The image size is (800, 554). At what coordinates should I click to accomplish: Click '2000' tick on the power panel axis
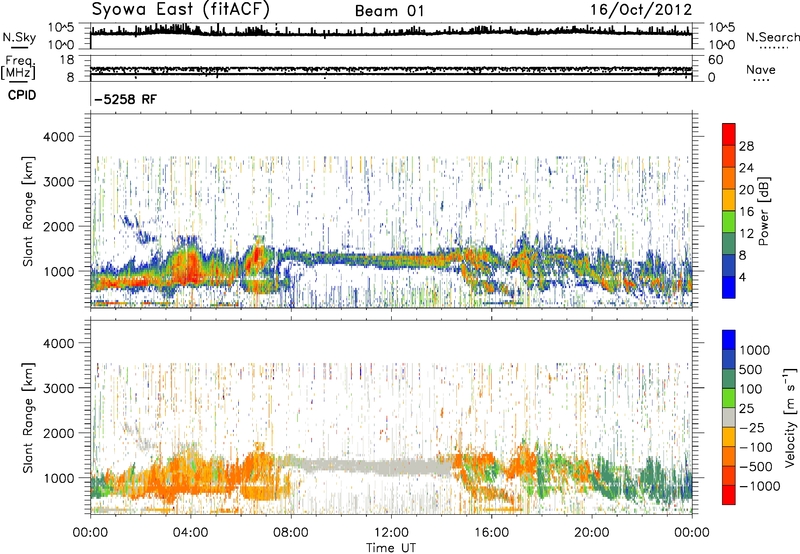coord(59,226)
